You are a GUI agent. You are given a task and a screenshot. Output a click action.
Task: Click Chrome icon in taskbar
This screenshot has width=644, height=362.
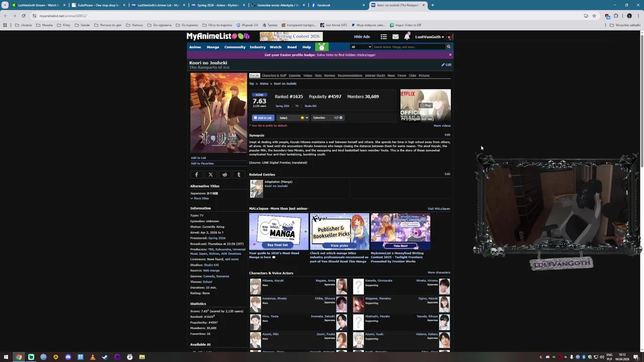pos(19,357)
